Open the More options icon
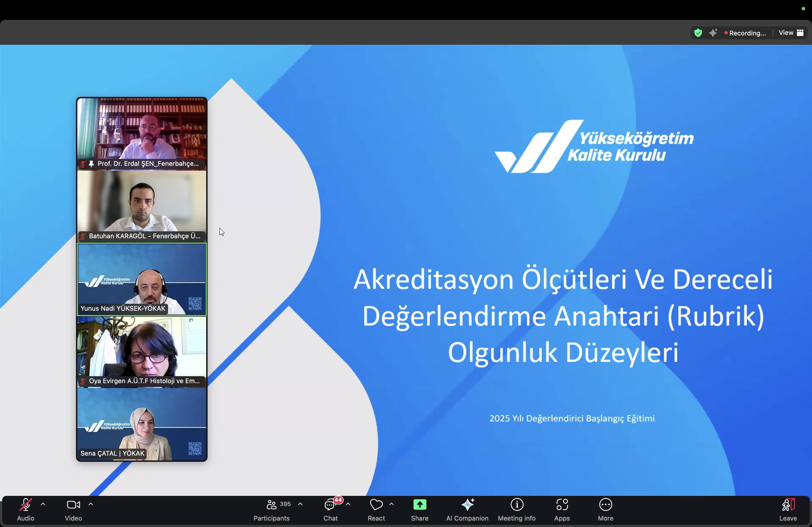The height and width of the screenshot is (527, 812). 606,504
